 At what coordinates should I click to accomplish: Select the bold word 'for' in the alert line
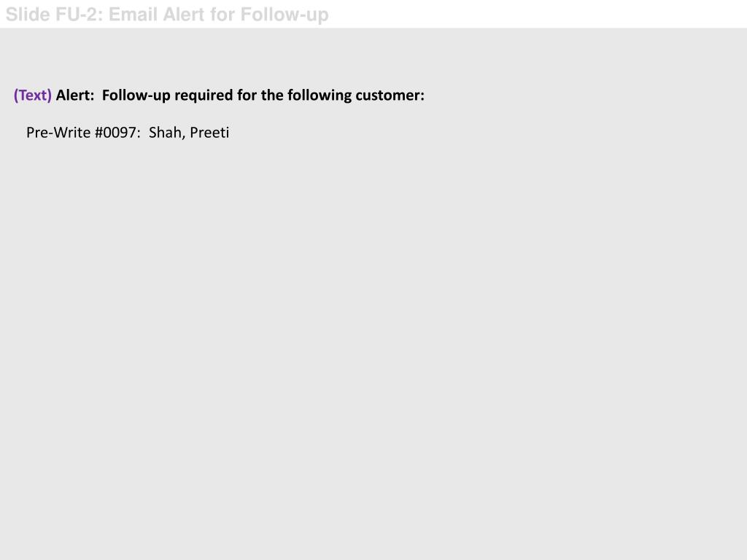tap(247, 96)
